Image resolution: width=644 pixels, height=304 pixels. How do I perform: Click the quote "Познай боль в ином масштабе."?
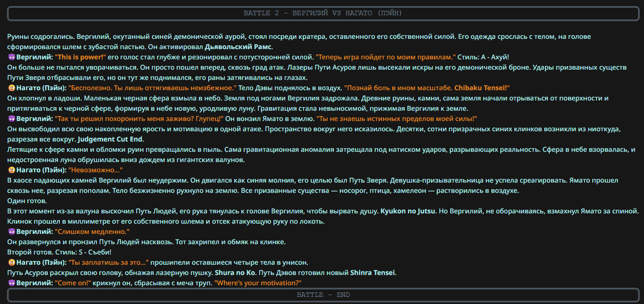tap(398, 88)
